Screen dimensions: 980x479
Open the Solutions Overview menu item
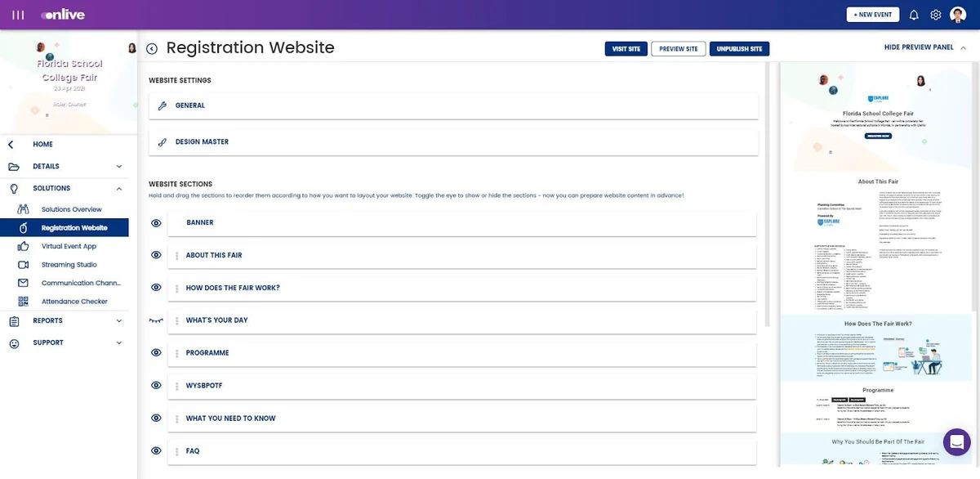click(x=72, y=210)
